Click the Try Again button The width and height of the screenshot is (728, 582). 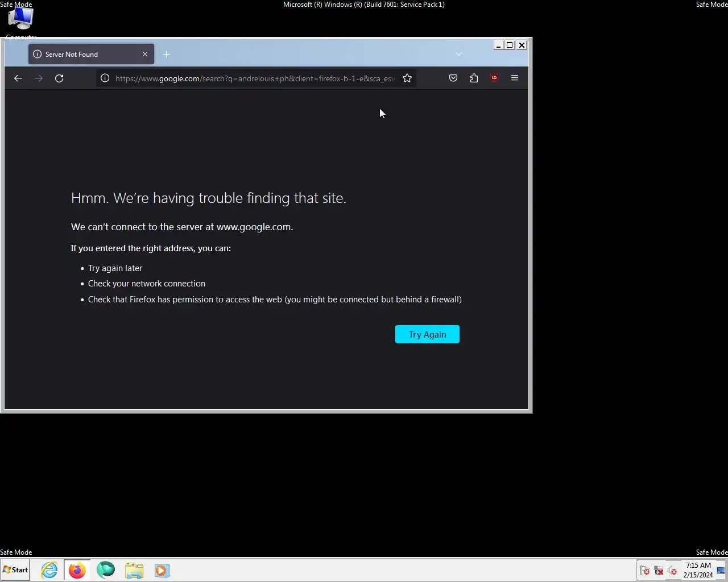pos(427,334)
